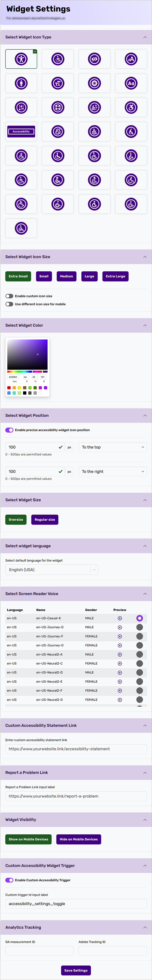The image size is (152, 980).
Task: Open the default widget language dropdown
Action: (x=52, y=570)
